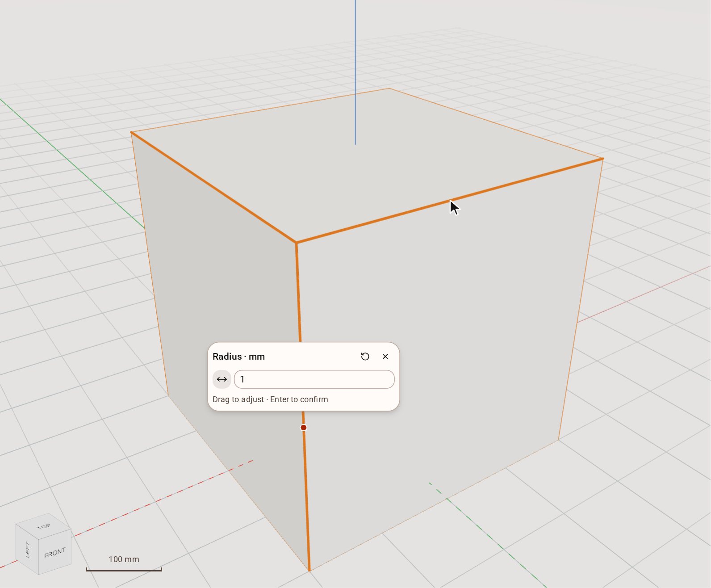Click the Radius · mm panel title

pos(238,357)
